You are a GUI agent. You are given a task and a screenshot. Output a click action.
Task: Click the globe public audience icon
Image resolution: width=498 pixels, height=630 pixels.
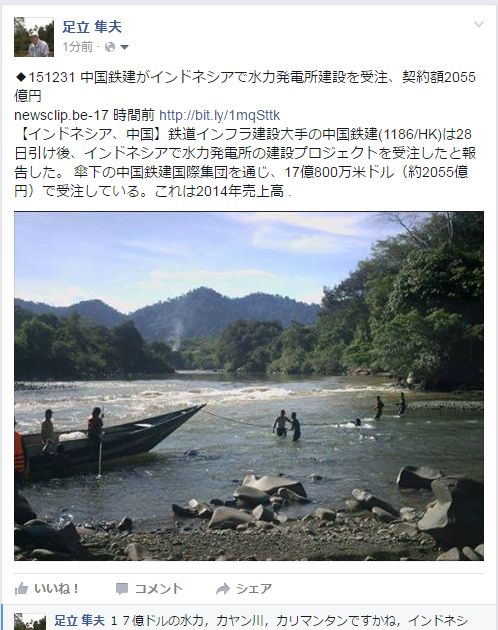(109, 47)
